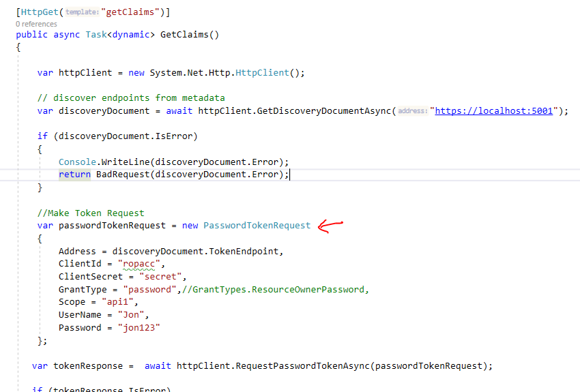Click the 'address:' inline parameter hint
This screenshot has width=580, height=392.
point(412,111)
